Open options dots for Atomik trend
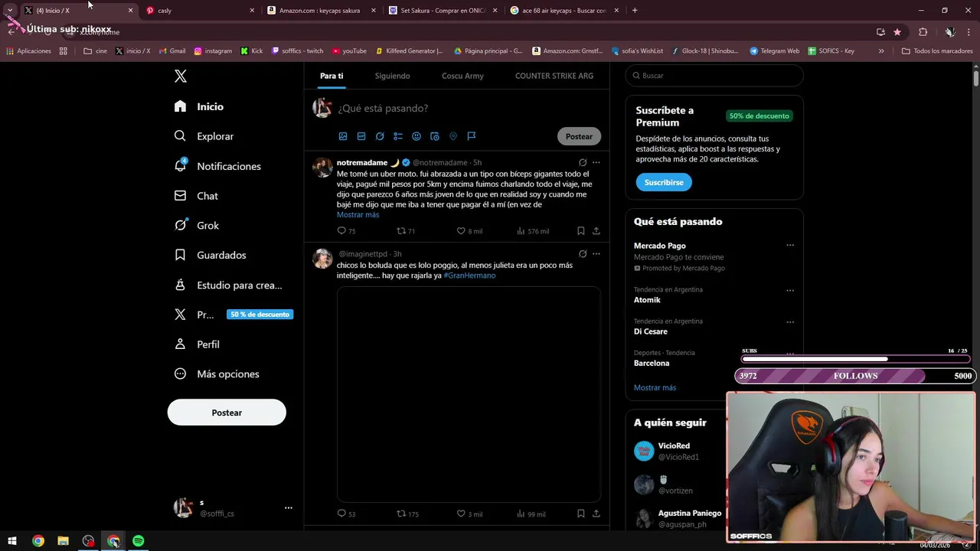The height and width of the screenshot is (551, 980). [x=790, y=290]
